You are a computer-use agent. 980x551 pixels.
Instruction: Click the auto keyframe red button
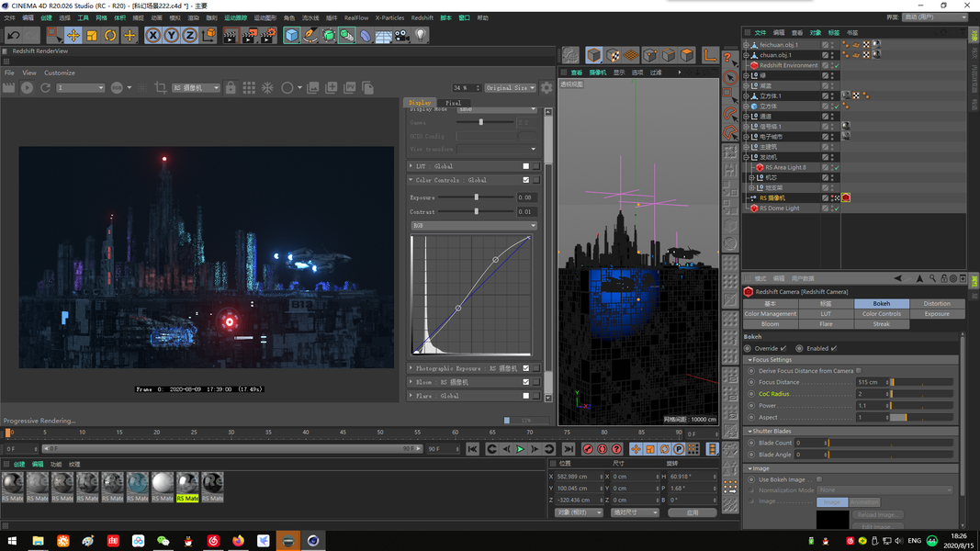point(602,449)
